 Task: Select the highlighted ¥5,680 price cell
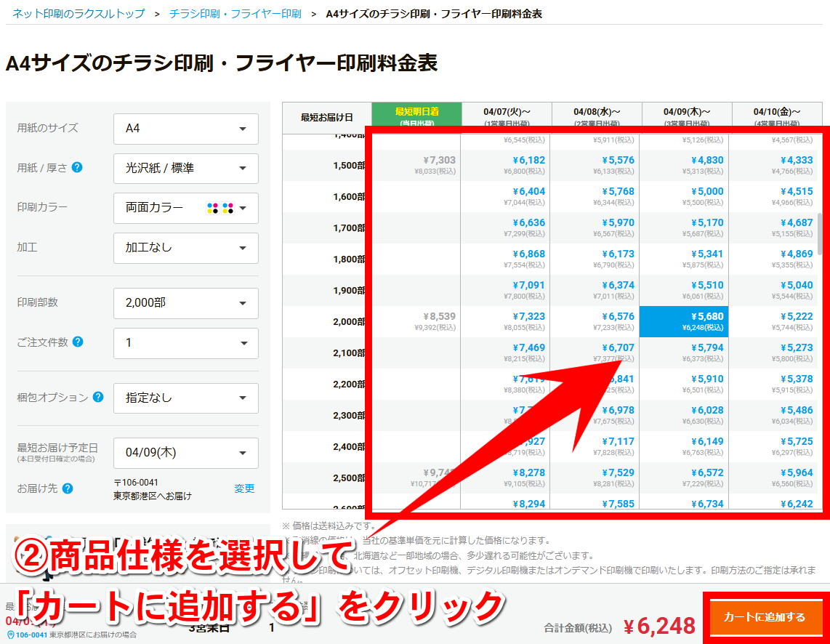pos(683,321)
